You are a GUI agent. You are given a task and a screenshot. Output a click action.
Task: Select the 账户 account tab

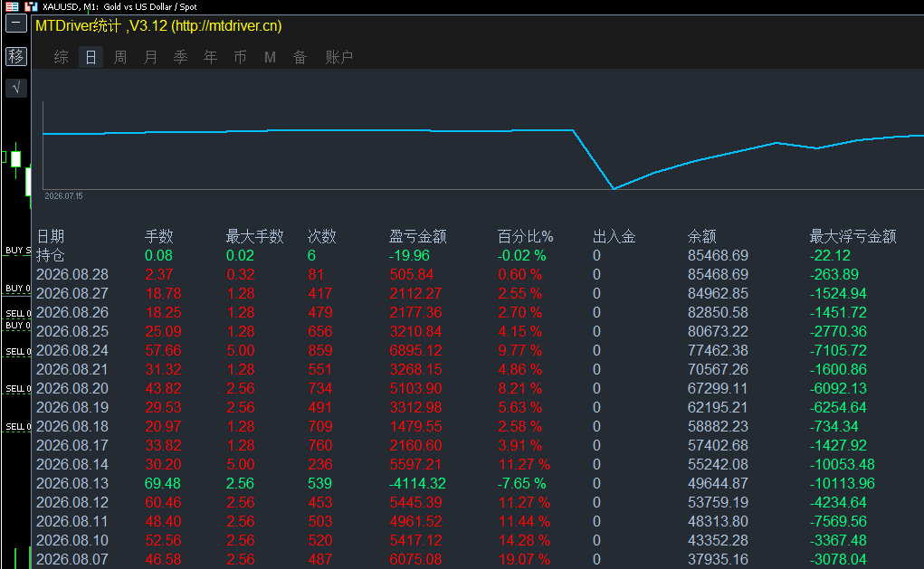click(338, 57)
